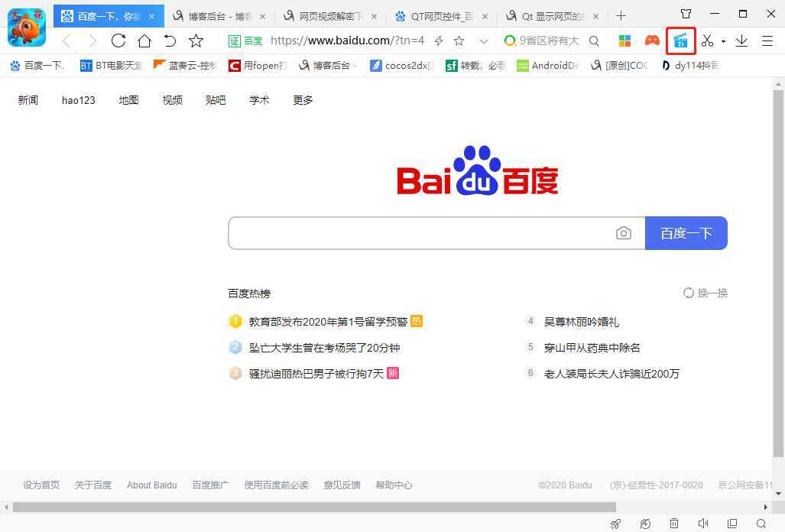This screenshot has height=532, width=785.
Task: Switch to the 网页视频解密 tab
Action: tap(330, 17)
